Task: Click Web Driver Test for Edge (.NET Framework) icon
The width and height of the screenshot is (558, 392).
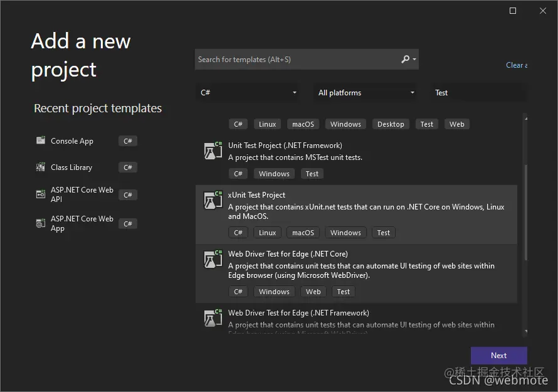Action: pyautogui.click(x=213, y=318)
